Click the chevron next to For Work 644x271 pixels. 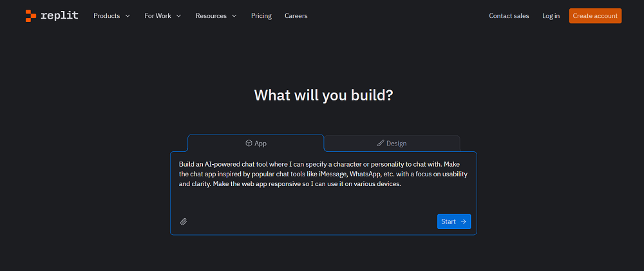(x=178, y=16)
